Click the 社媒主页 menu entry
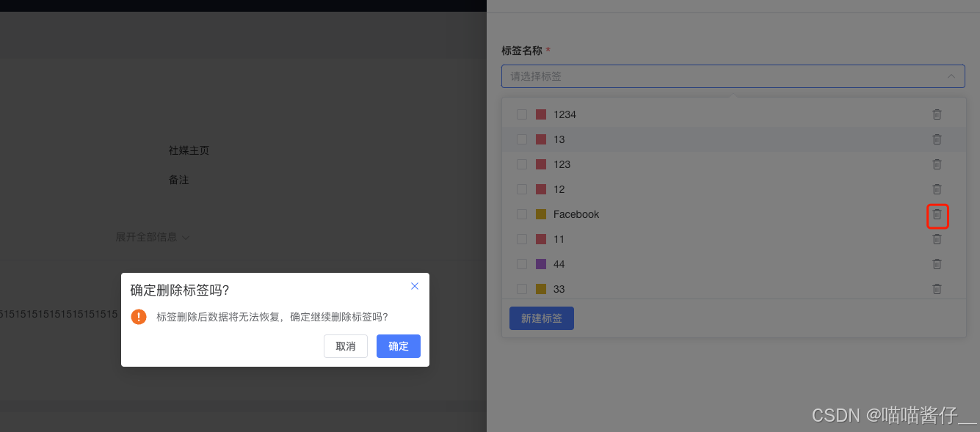980x432 pixels. click(x=189, y=150)
